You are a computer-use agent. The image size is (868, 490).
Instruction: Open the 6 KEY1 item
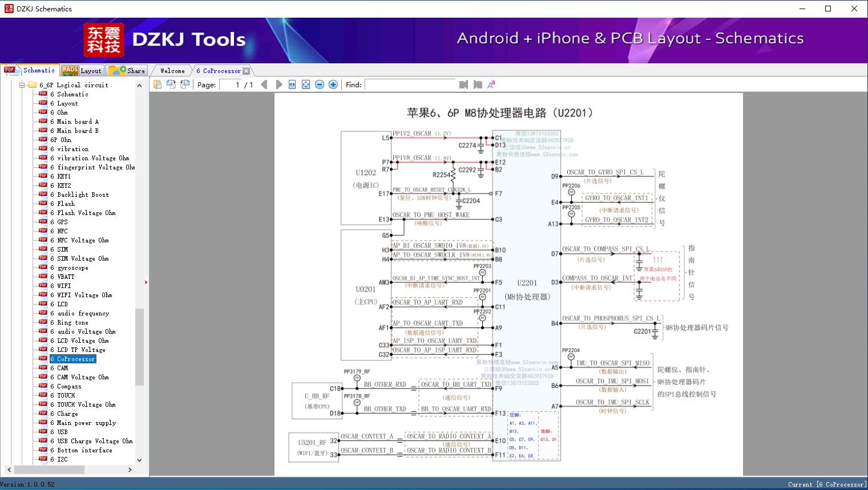click(60, 176)
